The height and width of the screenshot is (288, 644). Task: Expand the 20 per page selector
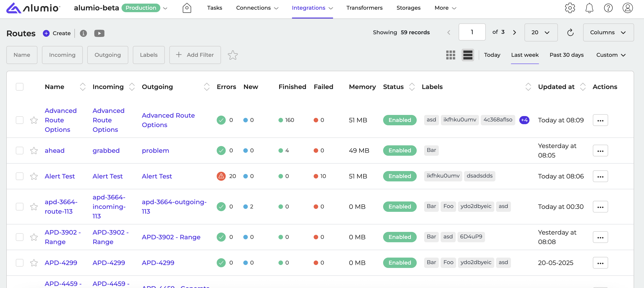point(540,32)
